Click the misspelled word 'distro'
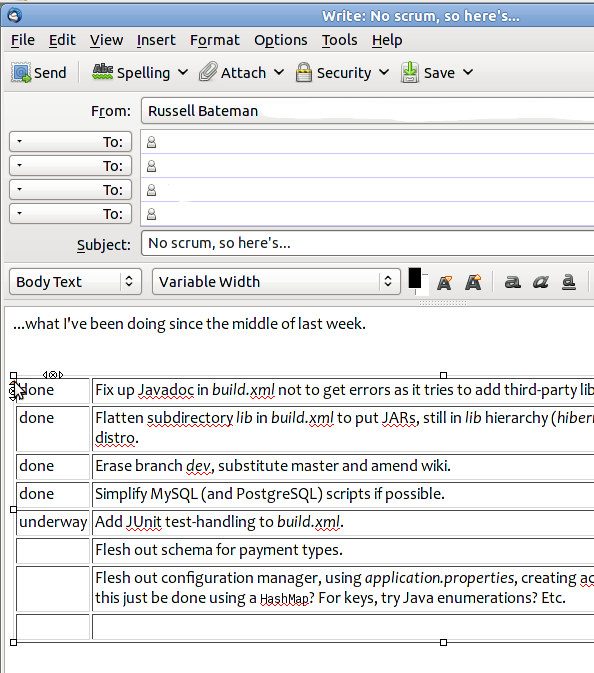This screenshot has height=673, width=594. tap(115, 438)
